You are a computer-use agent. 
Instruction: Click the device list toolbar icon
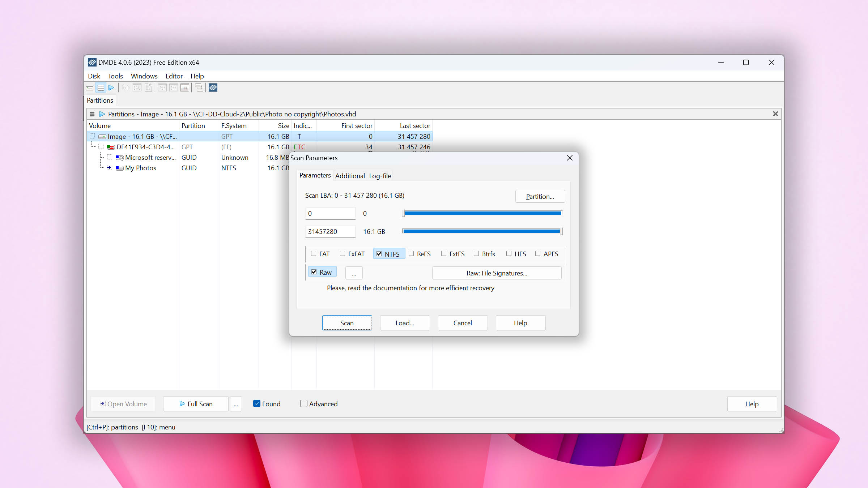199,88
